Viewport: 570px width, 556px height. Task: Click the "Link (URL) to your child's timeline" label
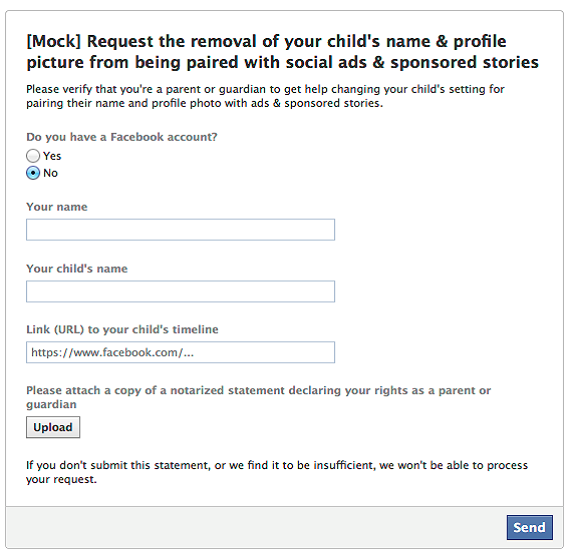122,329
